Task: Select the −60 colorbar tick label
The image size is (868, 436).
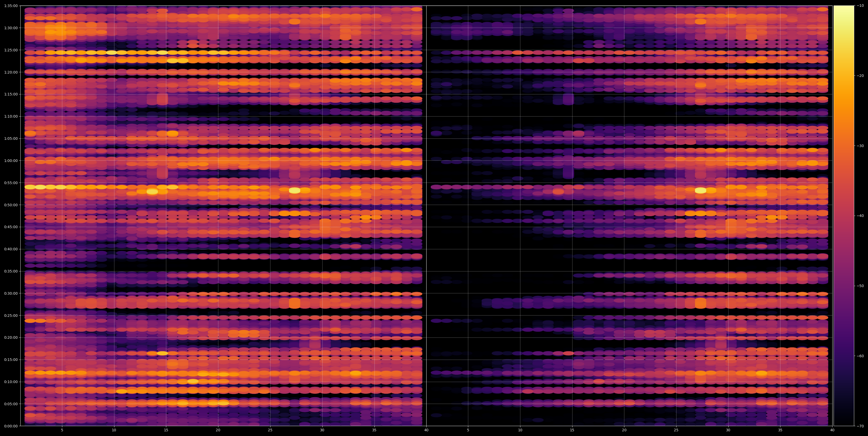Action: click(x=860, y=356)
